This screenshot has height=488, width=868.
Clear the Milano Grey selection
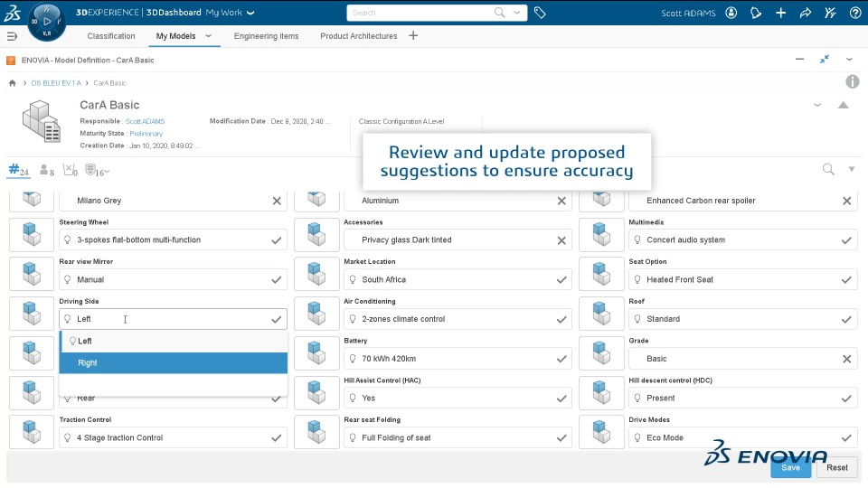click(x=277, y=201)
